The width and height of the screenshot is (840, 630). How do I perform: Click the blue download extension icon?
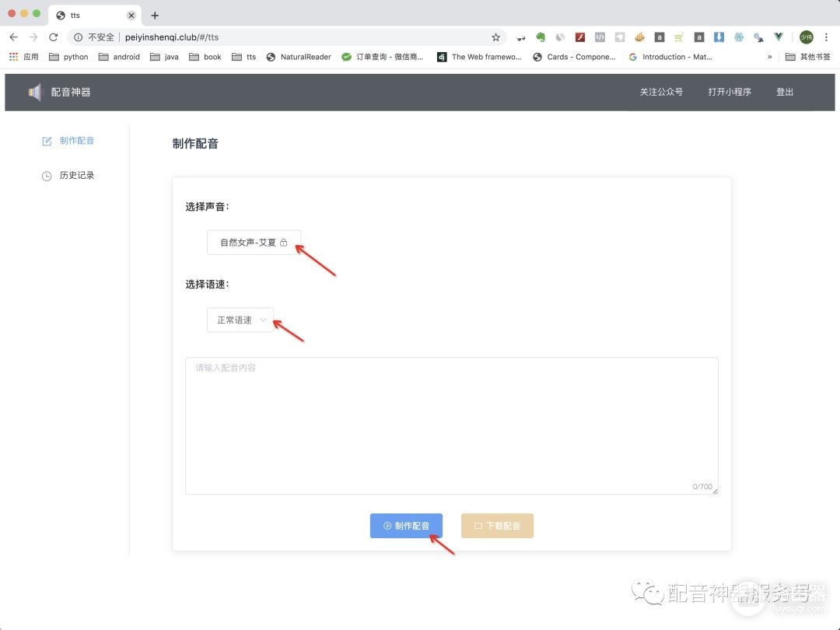pyautogui.click(x=719, y=37)
